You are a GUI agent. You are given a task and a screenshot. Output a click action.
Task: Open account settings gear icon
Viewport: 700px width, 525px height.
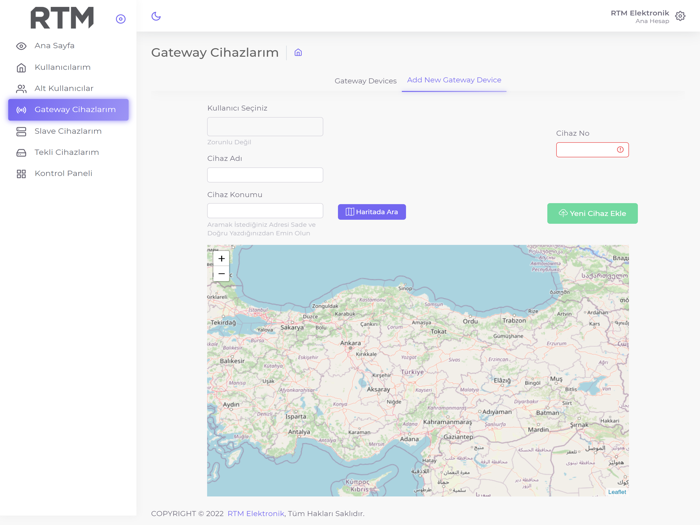(x=680, y=16)
